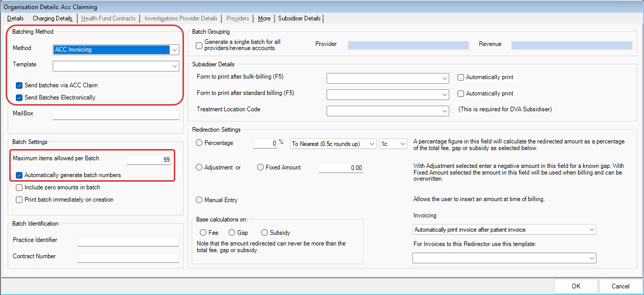The image size is (644, 295).
Task: Open the 1c rounding unit dropdown
Action: coord(393,144)
